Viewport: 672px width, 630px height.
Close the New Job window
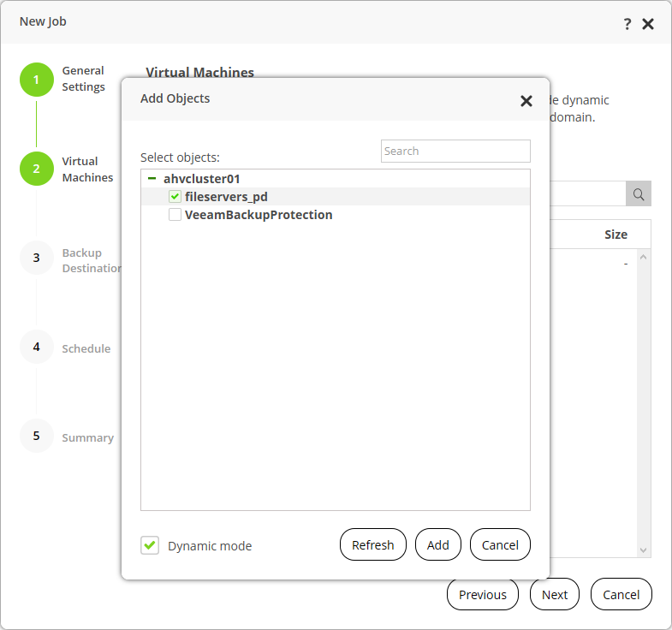647,24
